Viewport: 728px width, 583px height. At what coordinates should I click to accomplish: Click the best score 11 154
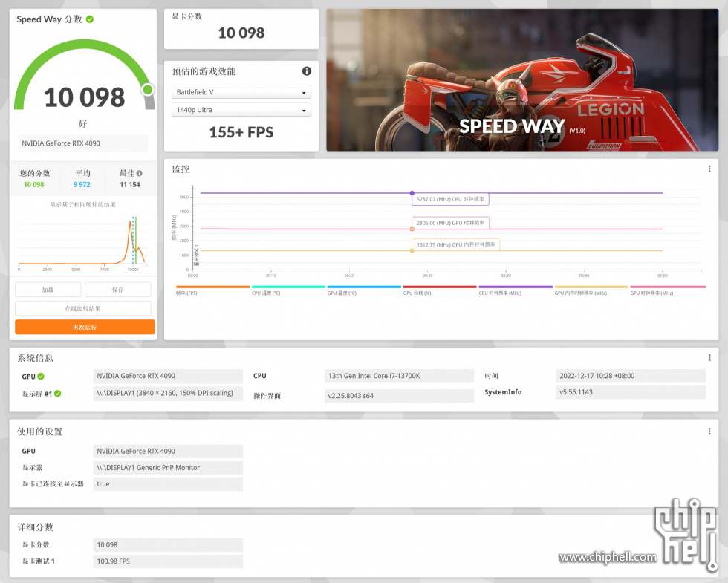pyautogui.click(x=130, y=184)
